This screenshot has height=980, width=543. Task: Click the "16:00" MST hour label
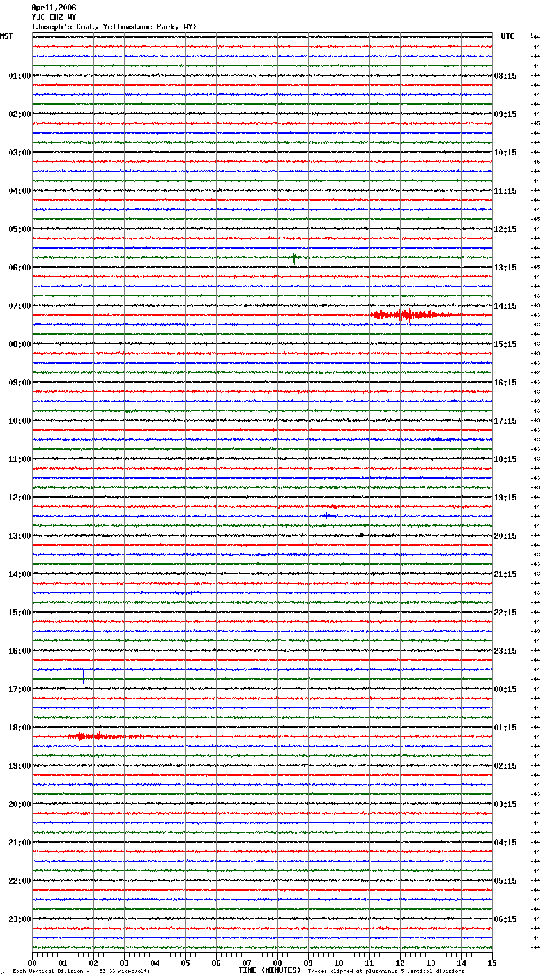click(20, 651)
